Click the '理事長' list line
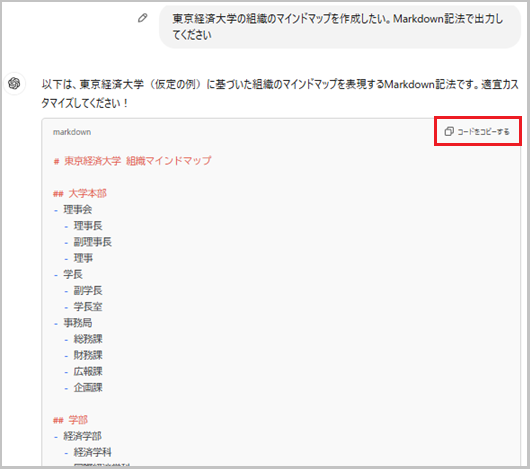The height and width of the screenshot is (469, 531). pyautogui.click(x=83, y=226)
